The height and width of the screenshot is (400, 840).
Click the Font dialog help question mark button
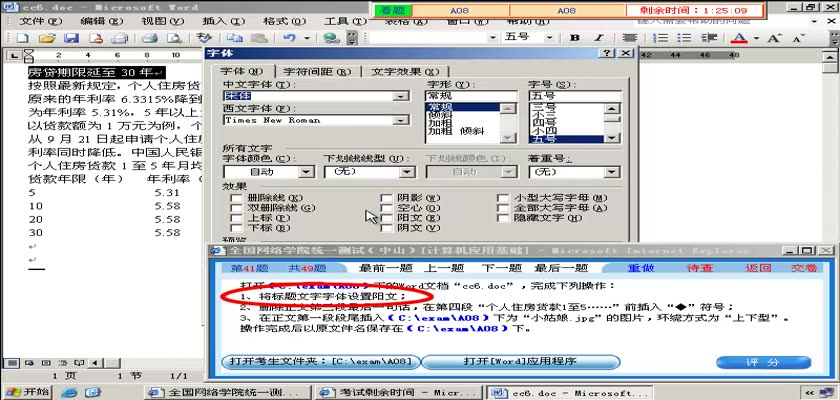[606, 53]
